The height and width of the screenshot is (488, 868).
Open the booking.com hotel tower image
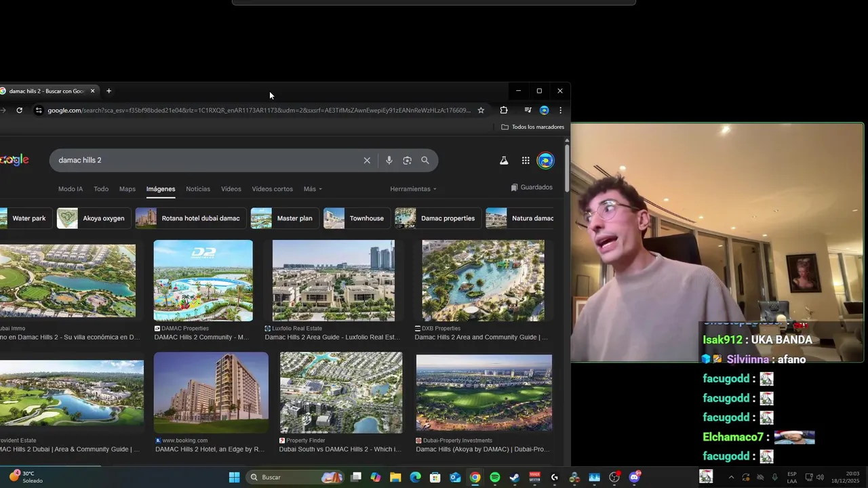(211, 392)
